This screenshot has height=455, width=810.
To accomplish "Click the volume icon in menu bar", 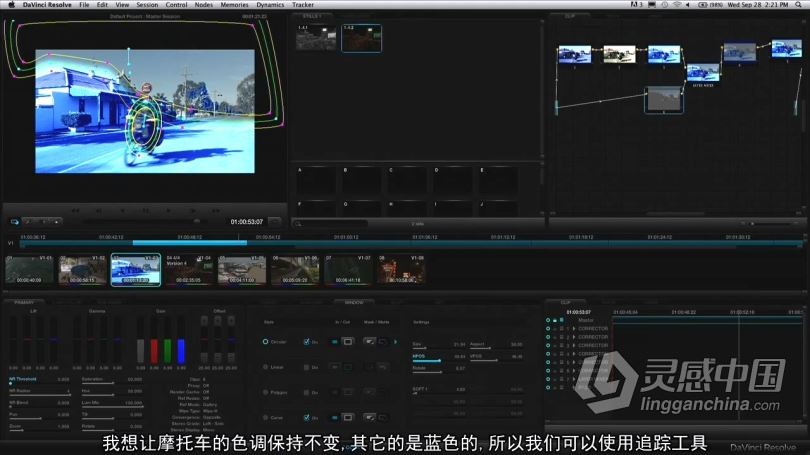I will click(x=688, y=5).
